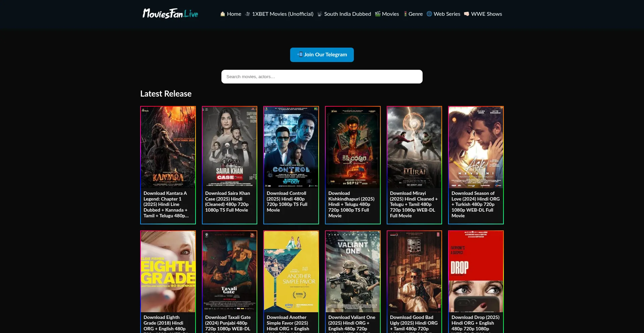644x333 pixels.
Task: Focus the Search movies, actors field
Action: pyautogui.click(x=322, y=77)
